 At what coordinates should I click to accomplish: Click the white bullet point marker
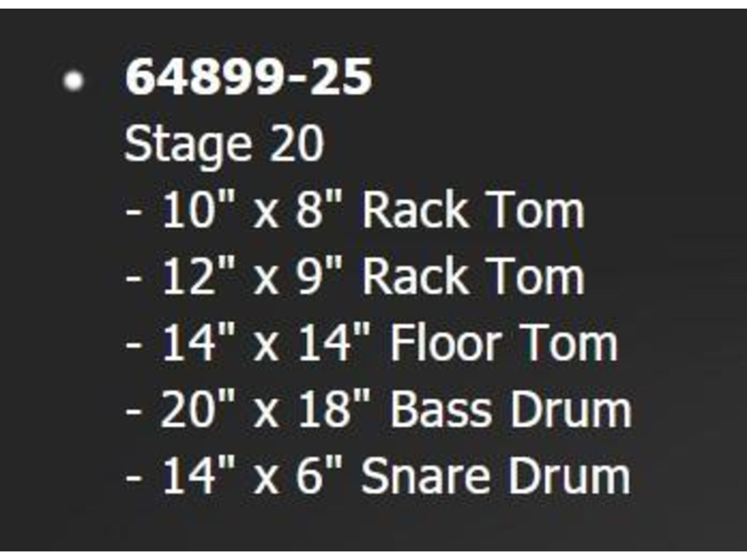tap(73, 81)
